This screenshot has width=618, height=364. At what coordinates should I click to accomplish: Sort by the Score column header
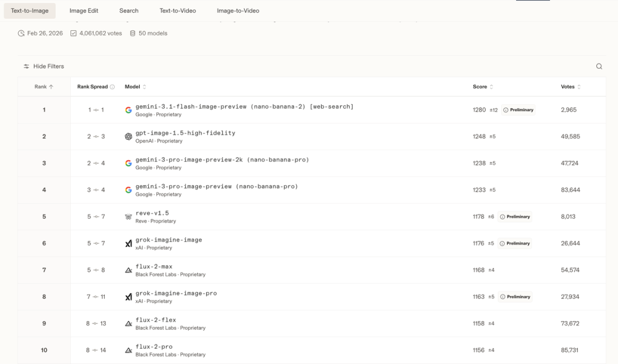coord(483,87)
